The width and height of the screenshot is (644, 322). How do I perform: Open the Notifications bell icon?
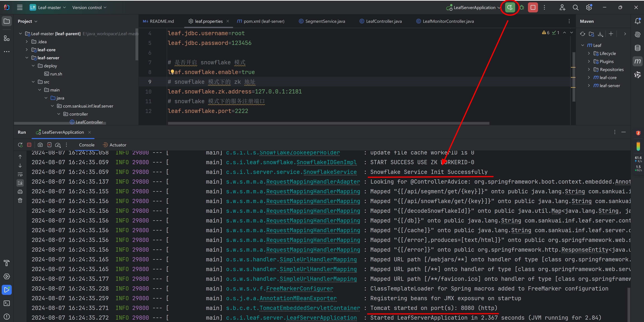coord(637,21)
